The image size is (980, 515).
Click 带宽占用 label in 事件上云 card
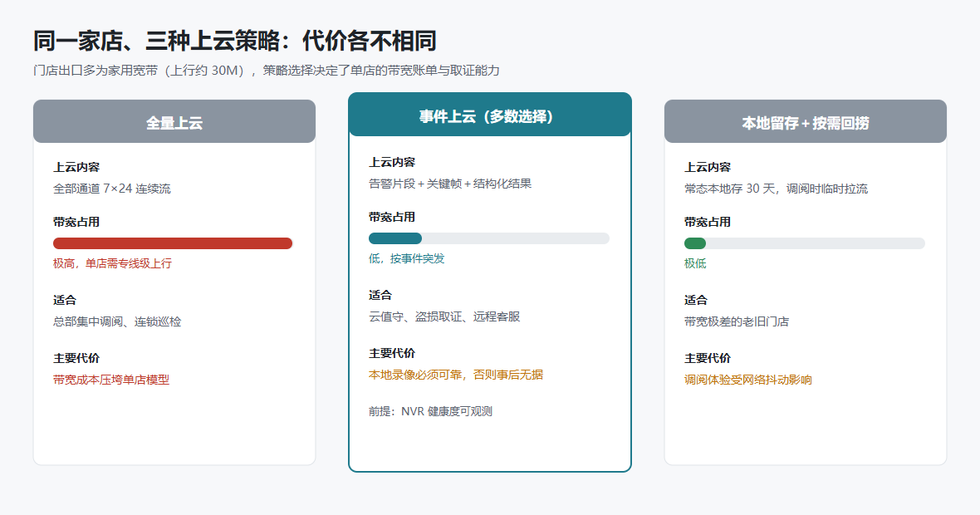(392, 218)
